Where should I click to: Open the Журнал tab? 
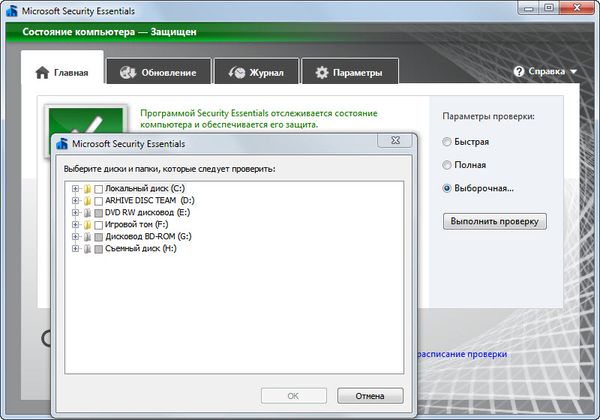pyautogui.click(x=256, y=72)
